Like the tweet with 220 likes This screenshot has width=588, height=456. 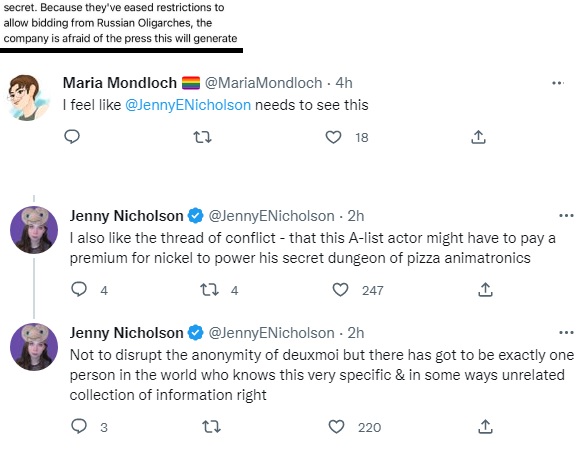[x=336, y=427]
